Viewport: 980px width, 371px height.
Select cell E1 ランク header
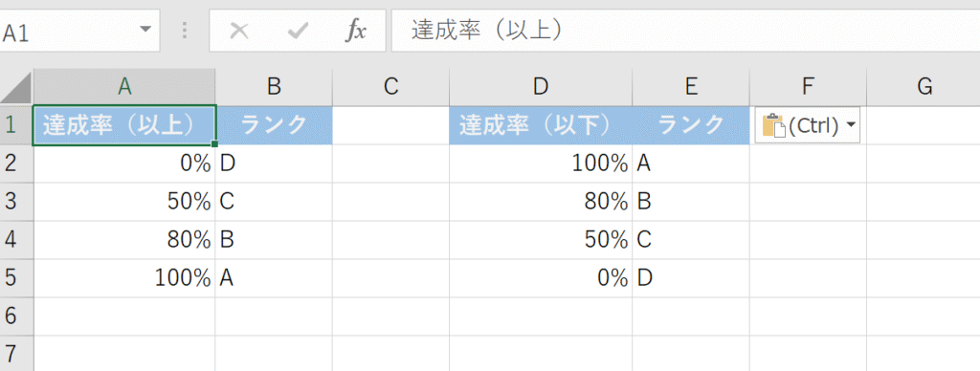tap(691, 125)
